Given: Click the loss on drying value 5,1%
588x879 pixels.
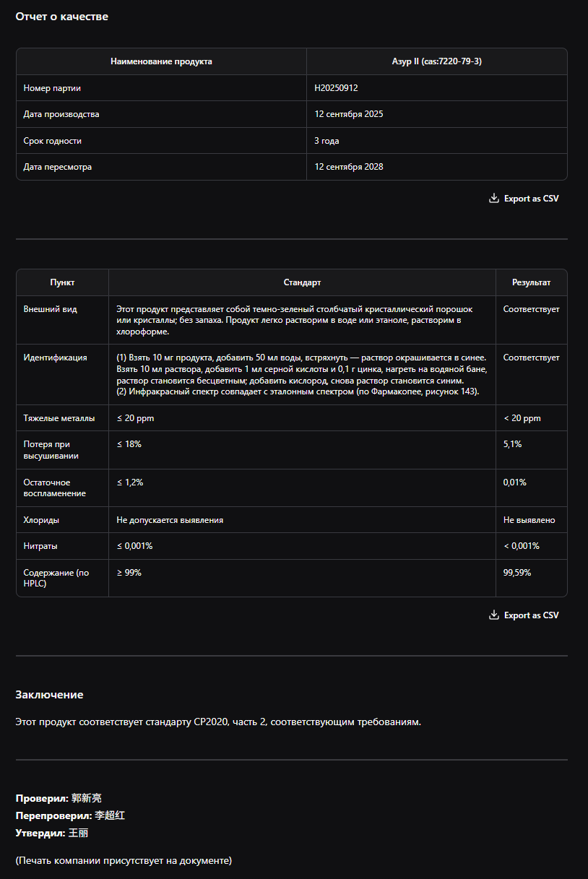Looking at the screenshot, I should (x=512, y=444).
